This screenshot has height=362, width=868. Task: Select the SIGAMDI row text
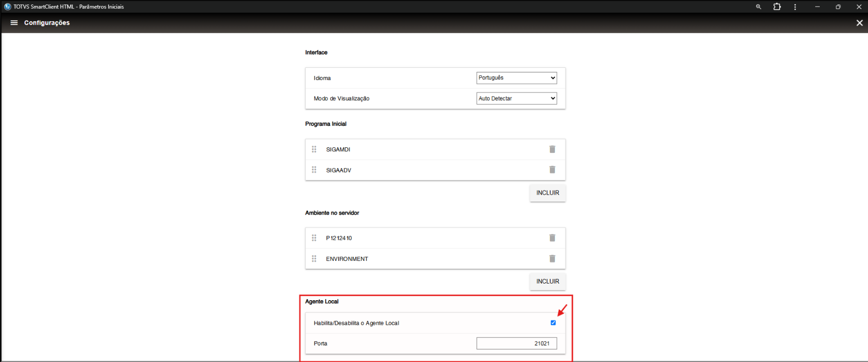click(338, 149)
